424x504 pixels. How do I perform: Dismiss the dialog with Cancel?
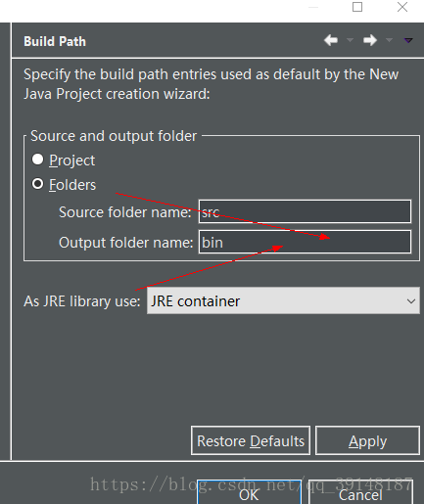(x=360, y=492)
